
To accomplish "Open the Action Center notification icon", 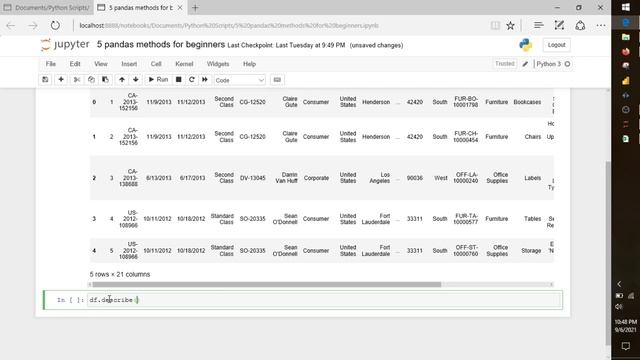I will pyautogui.click(x=626, y=346).
